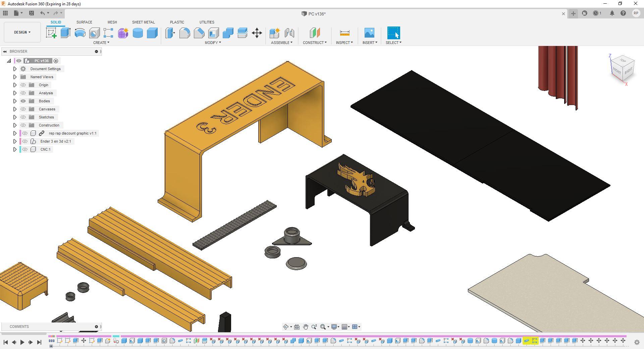Expand the CNC:1 component
This screenshot has width=644, height=349.
[15, 149]
